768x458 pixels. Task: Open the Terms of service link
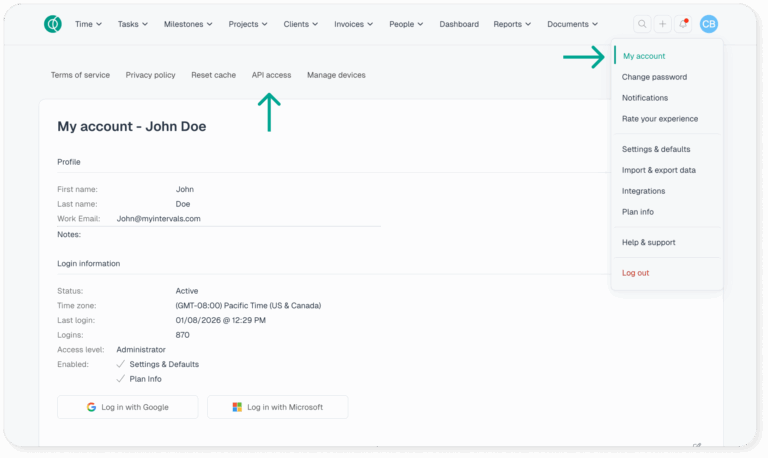(x=80, y=75)
